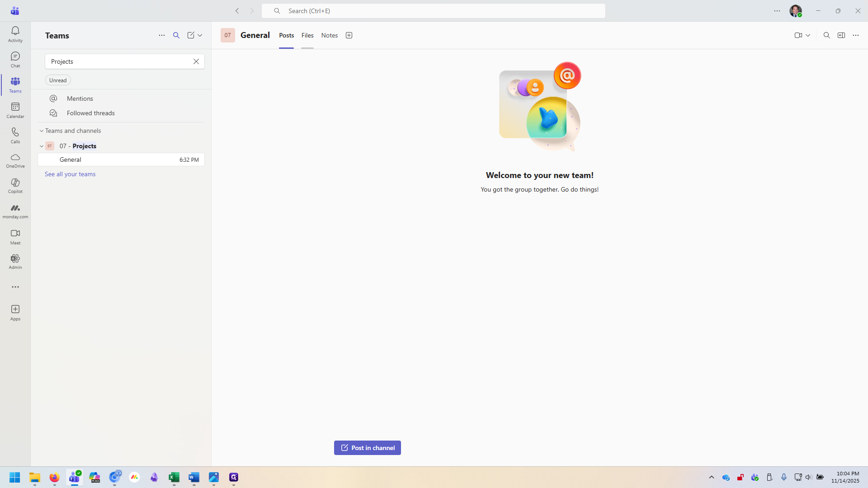Collapse the 07 - Projects team
The width and height of the screenshot is (868, 488).
click(x=41, y=146)
